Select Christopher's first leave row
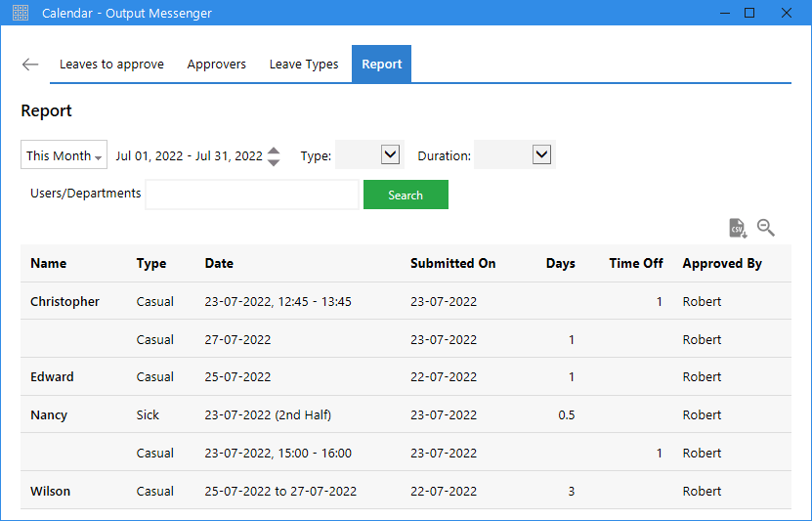 click(x=406, y=301)
